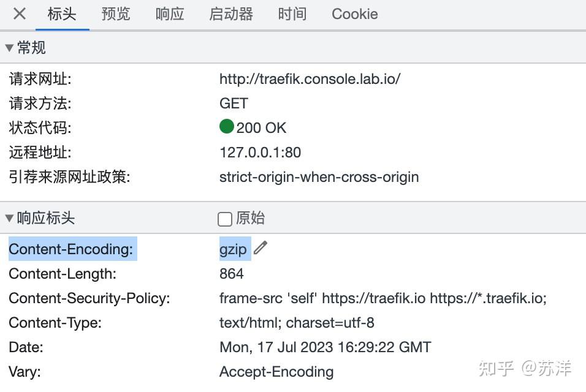Click the disclosure triangle before 常规
This screenshot has width=586, height=392.
click(9, 47)
